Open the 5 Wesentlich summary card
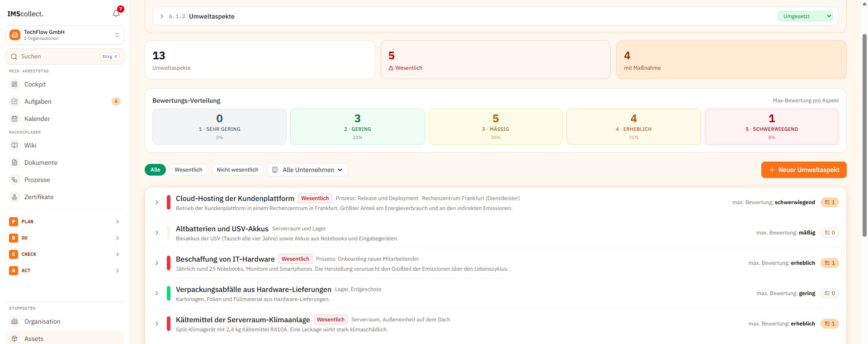This screenshot has width=868, height=344. 495,60
